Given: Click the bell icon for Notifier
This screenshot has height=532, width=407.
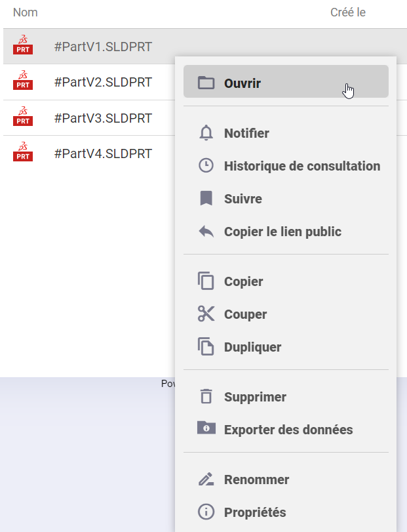Looking at the screenshot, I should [206, 133].
